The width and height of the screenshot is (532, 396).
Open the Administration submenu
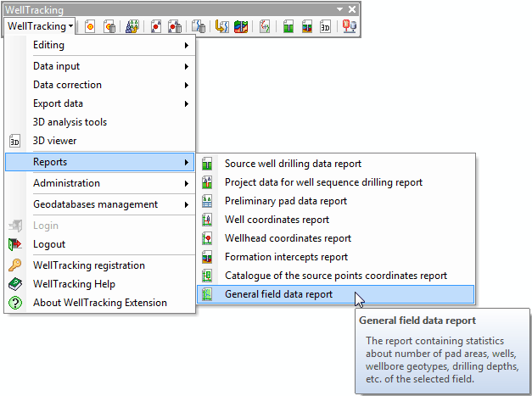click(x=100, y=183)
